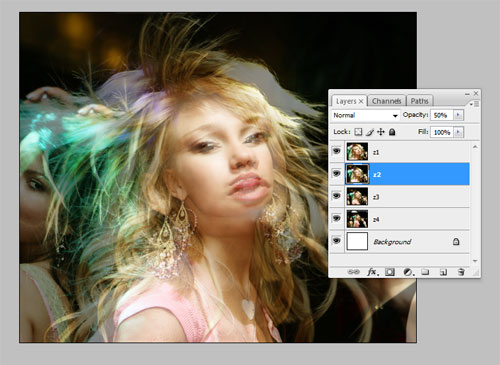500x365 pixels.
Task: Switch to the Paths tab
Action: click(419, 101)
